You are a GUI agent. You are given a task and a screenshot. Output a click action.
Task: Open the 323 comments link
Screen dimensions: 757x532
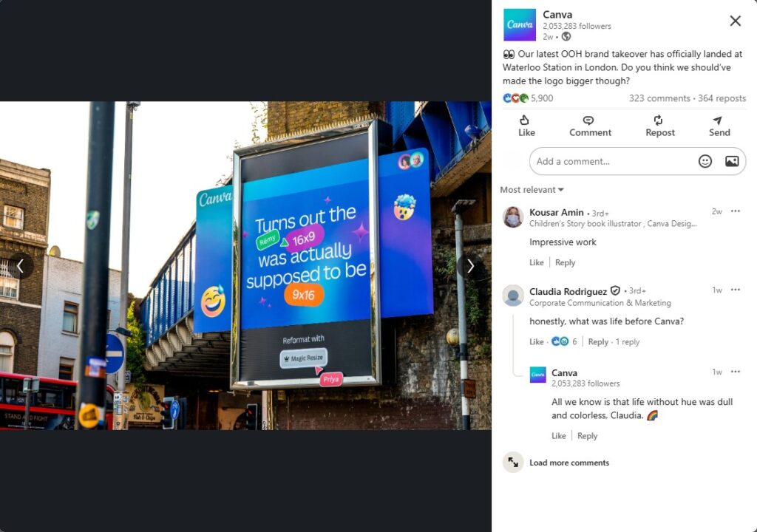pyautogui.click(x=659, y=98)
